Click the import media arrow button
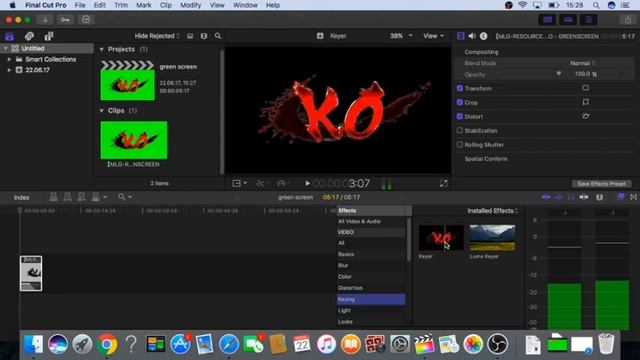Screen dimensions: 640x360 pos(45,20)
